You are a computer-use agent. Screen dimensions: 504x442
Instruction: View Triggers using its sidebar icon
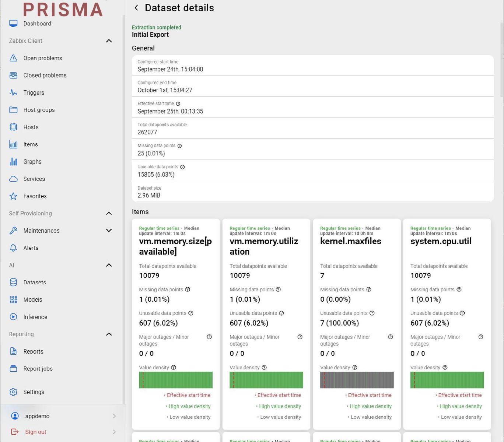(x=13, y=92)
